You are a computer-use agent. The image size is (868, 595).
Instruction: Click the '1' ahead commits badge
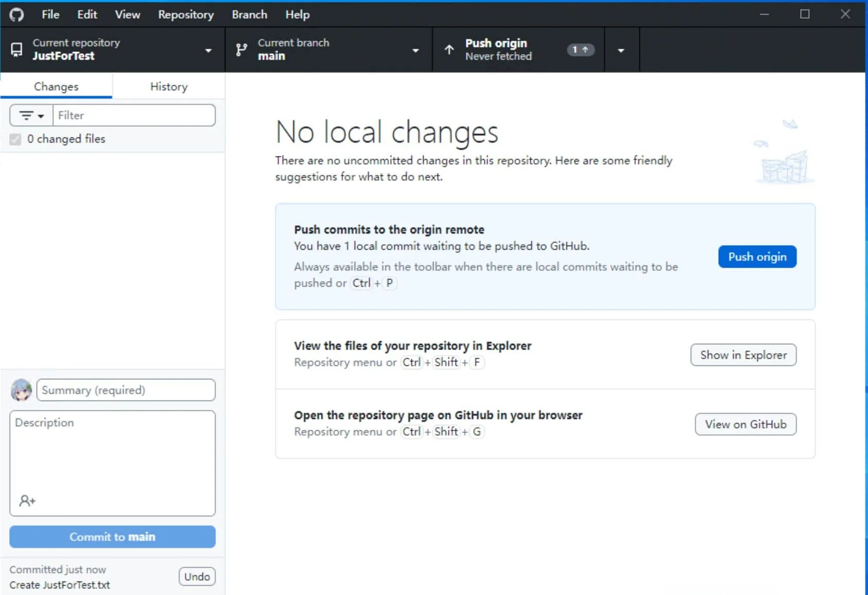pyautogui.click(x=580, y=50)
